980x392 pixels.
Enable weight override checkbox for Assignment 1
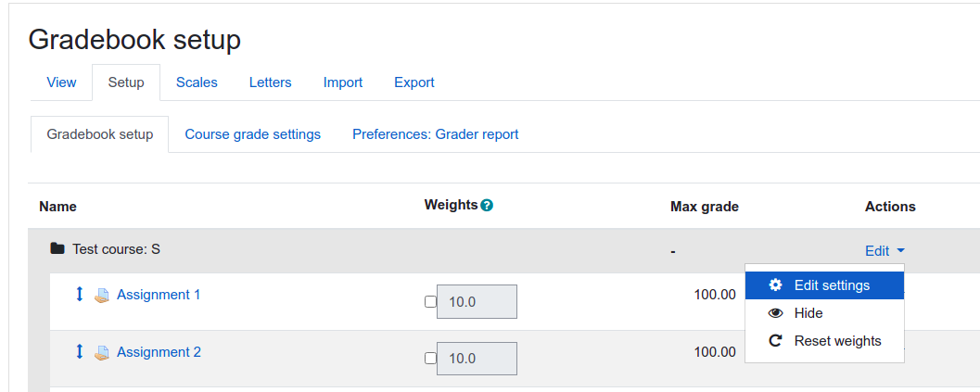pyautogui.click(x=430, y=301)
